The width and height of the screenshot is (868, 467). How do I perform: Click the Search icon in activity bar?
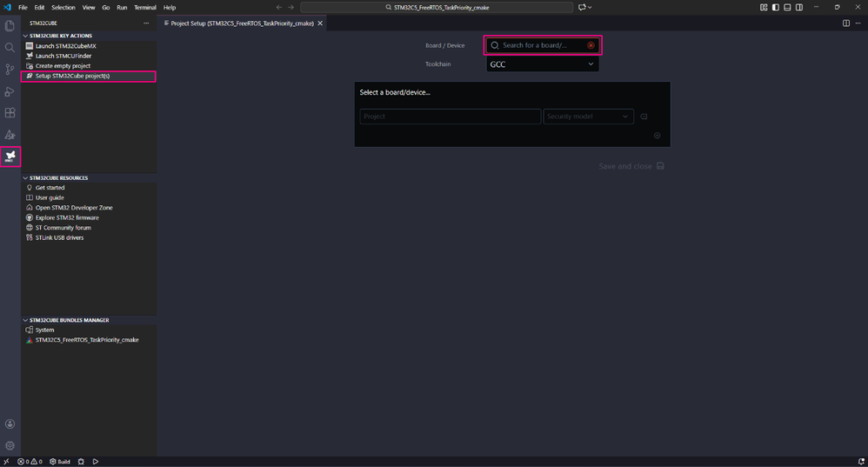[x=10, y=48]
